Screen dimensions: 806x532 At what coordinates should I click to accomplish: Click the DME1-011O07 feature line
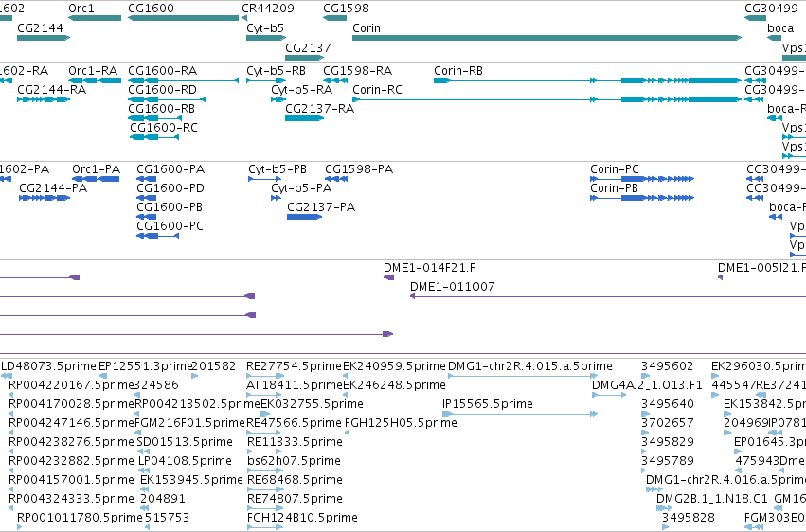coord(608,296)
